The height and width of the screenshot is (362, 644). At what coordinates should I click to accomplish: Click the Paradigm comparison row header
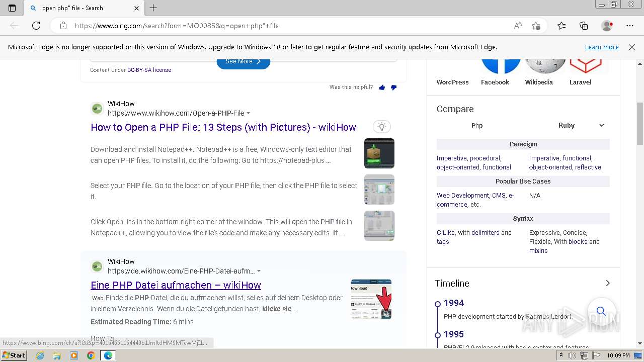point(523,144)
